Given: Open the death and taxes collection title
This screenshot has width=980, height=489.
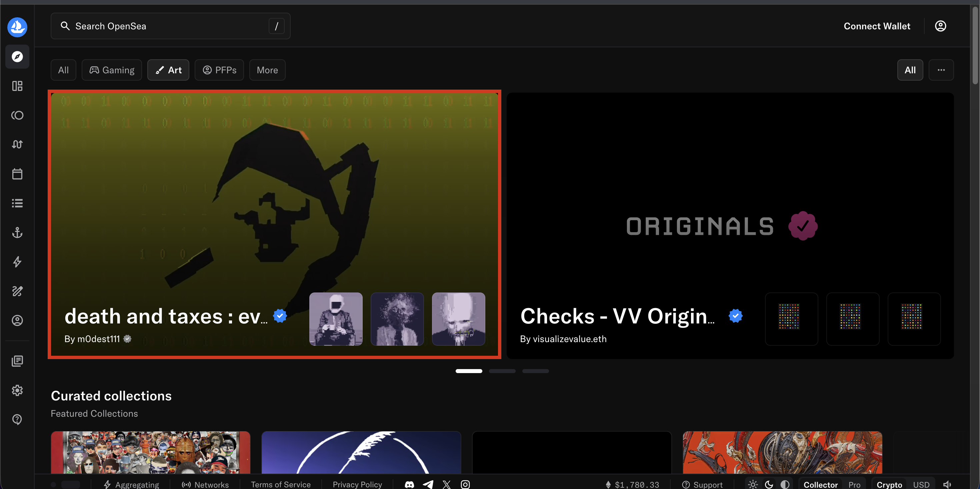Looking at the screenshot, I should 166,316.
